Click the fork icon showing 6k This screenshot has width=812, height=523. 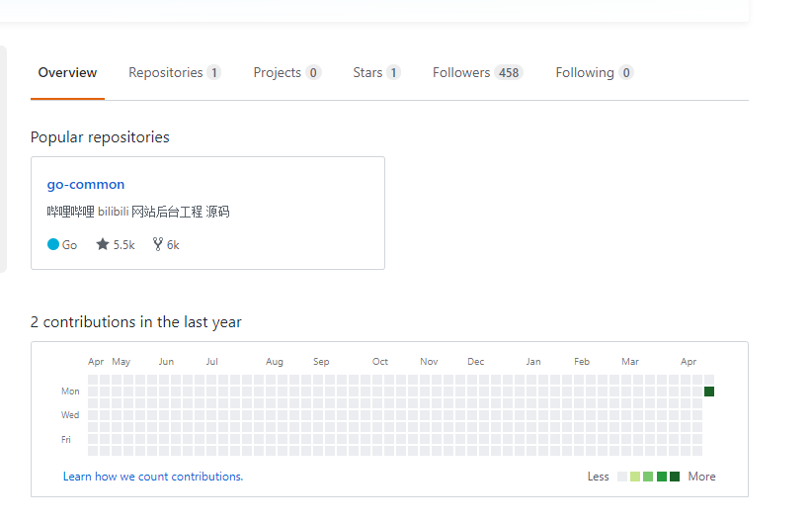[157, 244]
